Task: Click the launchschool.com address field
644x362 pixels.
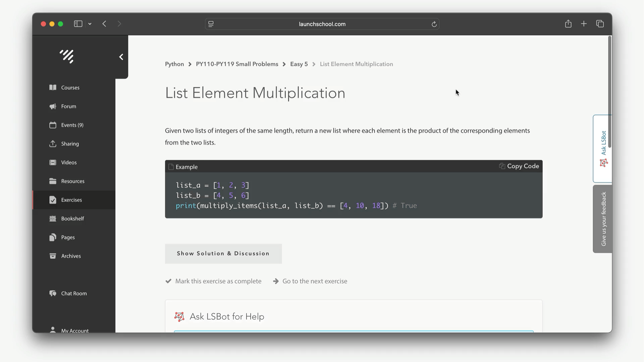Action: 322,24
